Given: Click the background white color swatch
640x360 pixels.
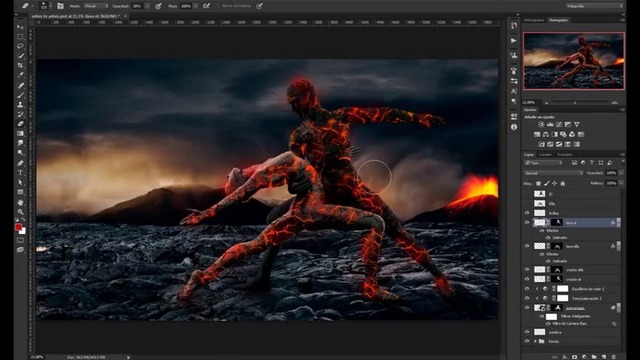Looking at the screenshot, I should click(x=23, y=232).
